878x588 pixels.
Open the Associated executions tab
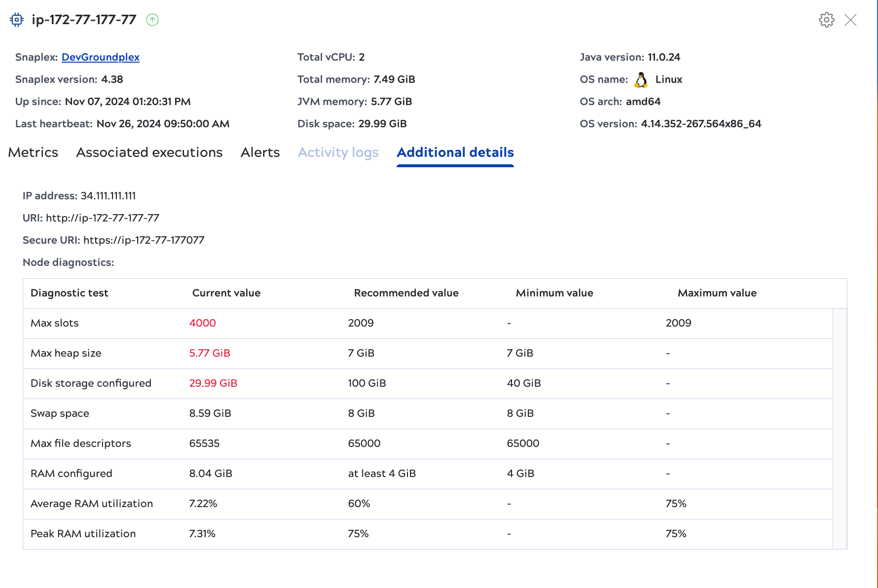pos(149,152)
